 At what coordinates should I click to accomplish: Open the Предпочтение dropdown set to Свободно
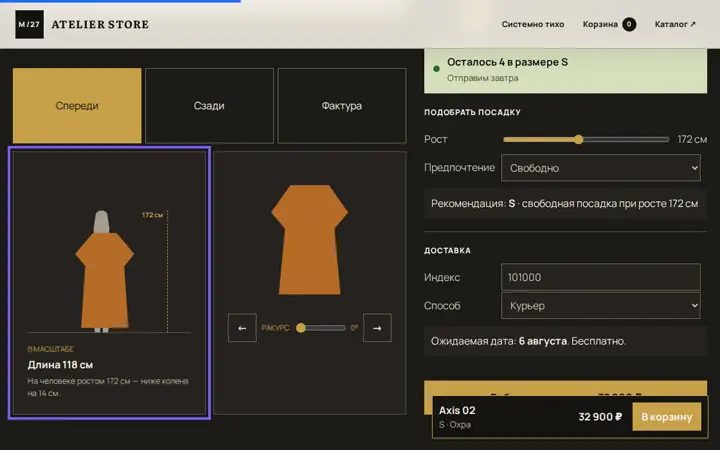[x=601, y=168]
